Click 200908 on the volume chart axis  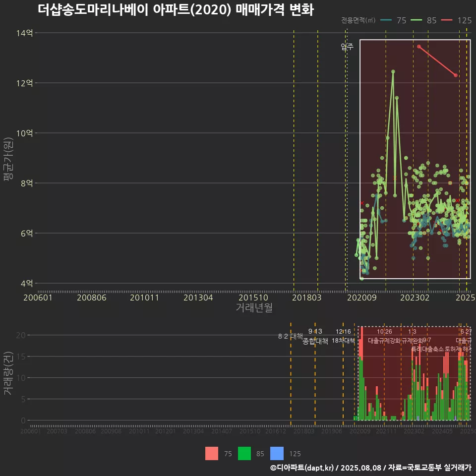[111, 431]
